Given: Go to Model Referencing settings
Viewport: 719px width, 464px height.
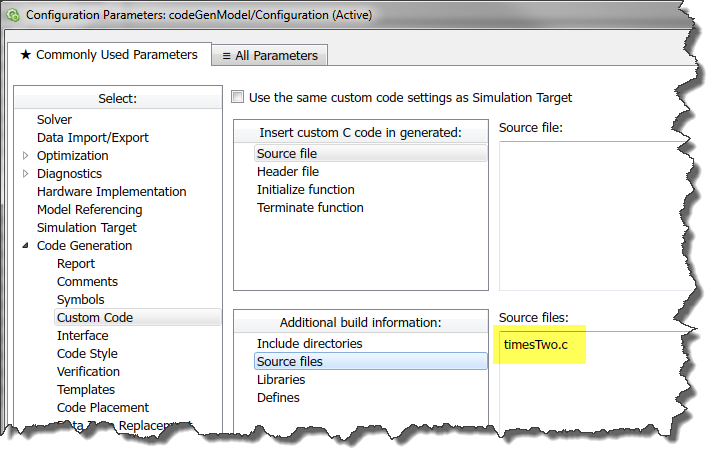Looking at the screenshot, I should pyautogui.click(x=89, y=210).
